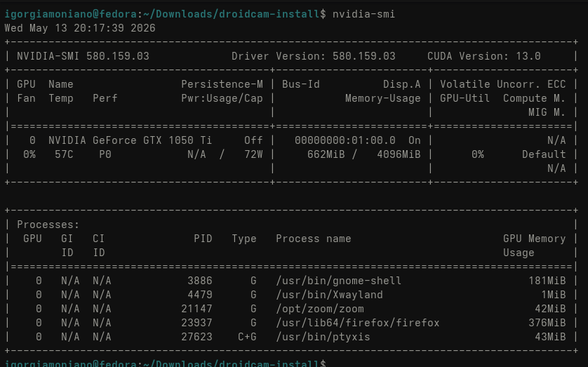Click process path '/usr/lib64/firefox/firefox'
588x367 pixels.
point(358,323)
